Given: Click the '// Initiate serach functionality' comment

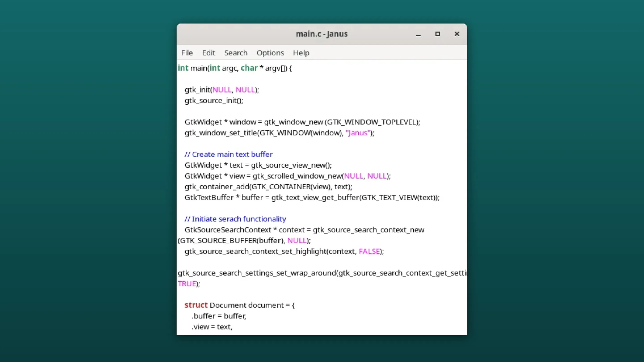Looking at the screenshot, I should click(235, 219).
